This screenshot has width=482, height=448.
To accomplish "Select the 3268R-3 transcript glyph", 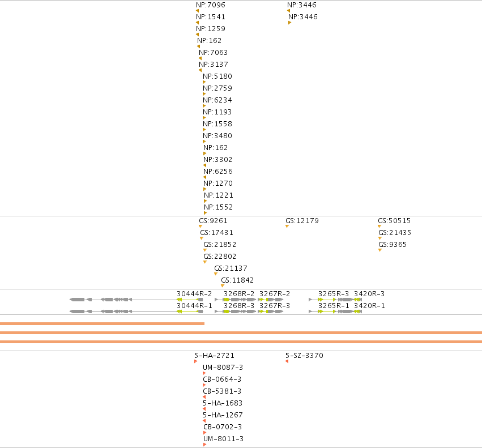I will (x=235, y=312).
